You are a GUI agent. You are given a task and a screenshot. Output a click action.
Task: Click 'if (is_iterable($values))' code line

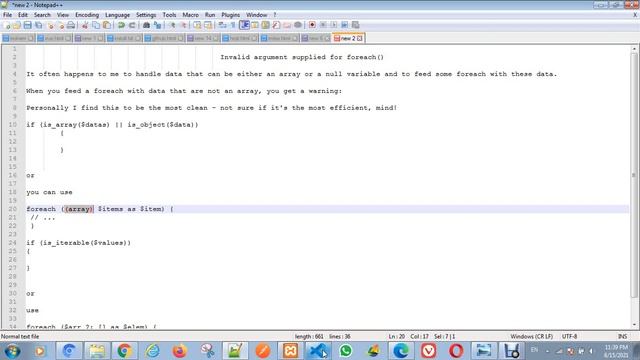point(79,243)
